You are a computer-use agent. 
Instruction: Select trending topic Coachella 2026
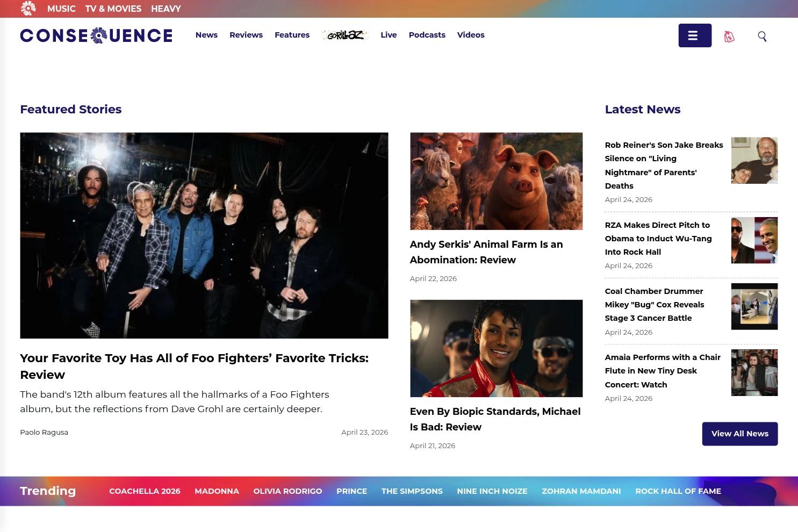(145, 491)
